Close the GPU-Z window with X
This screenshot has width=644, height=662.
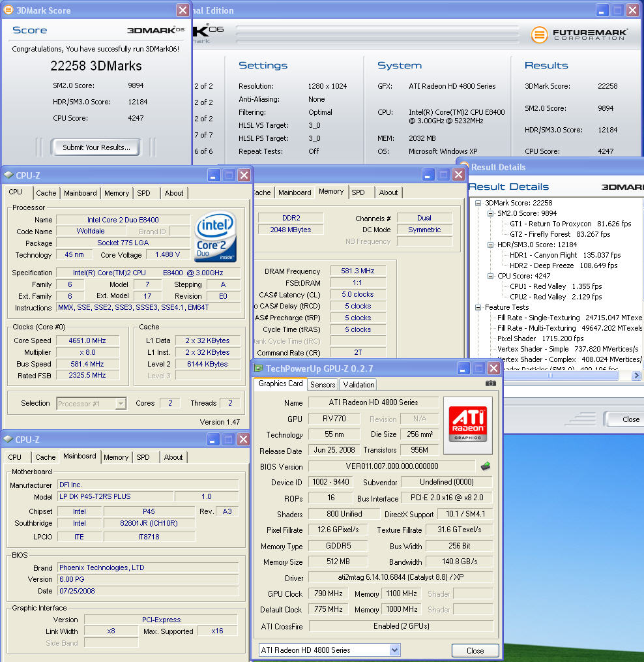[494, 368]
